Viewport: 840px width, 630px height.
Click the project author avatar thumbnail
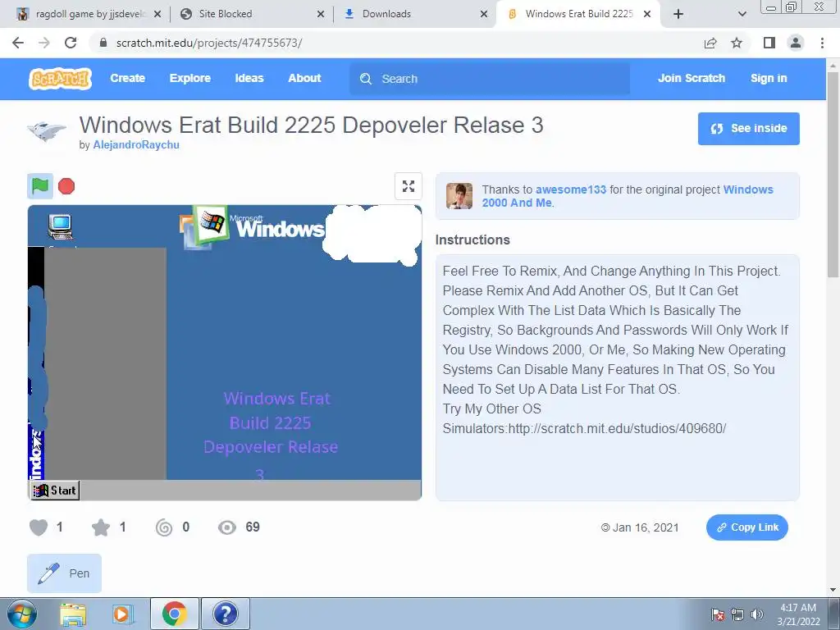(x=47, y=131)
